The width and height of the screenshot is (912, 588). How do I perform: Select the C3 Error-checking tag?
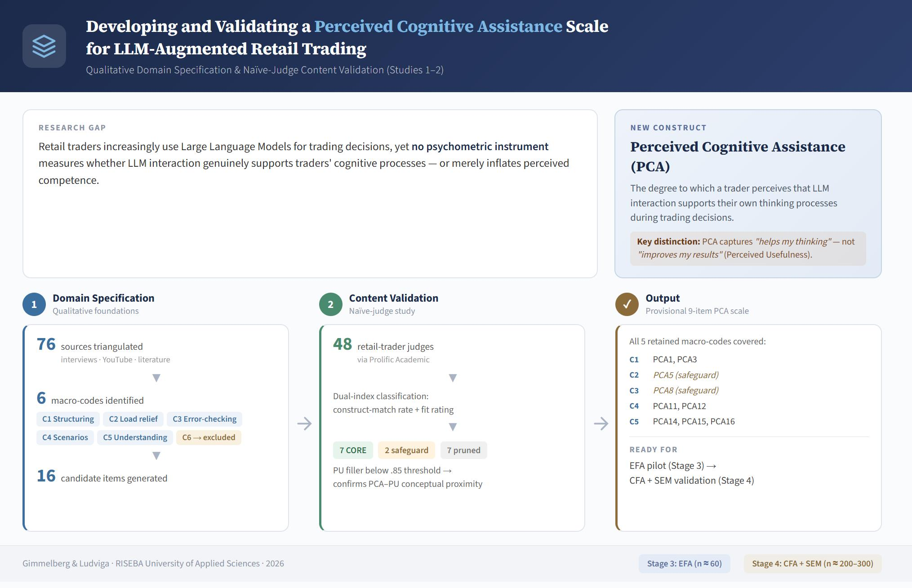coord(205,419)
